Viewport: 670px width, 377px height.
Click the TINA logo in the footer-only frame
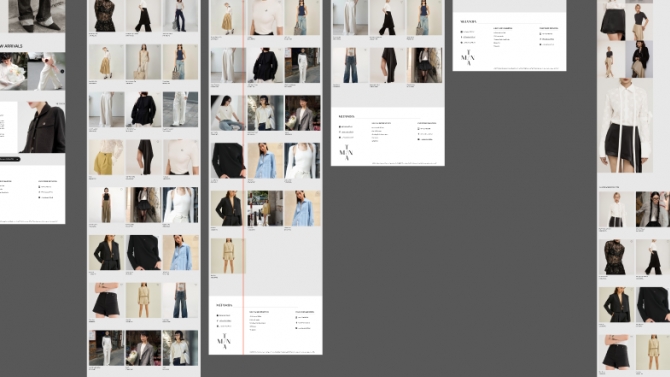coord(468,58)
